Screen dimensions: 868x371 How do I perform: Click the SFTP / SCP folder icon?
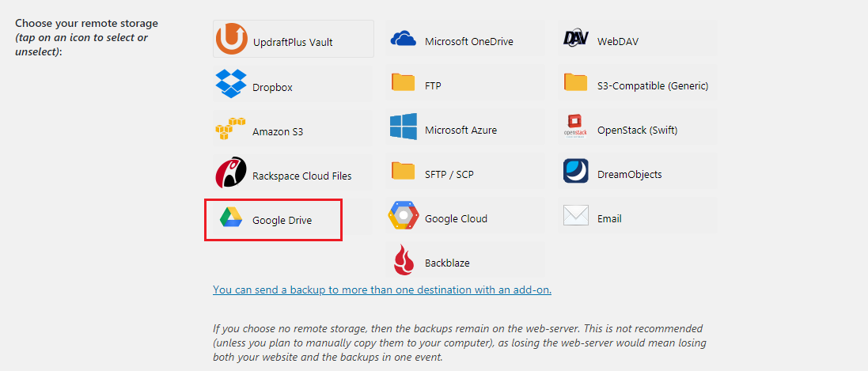(403, 171)
